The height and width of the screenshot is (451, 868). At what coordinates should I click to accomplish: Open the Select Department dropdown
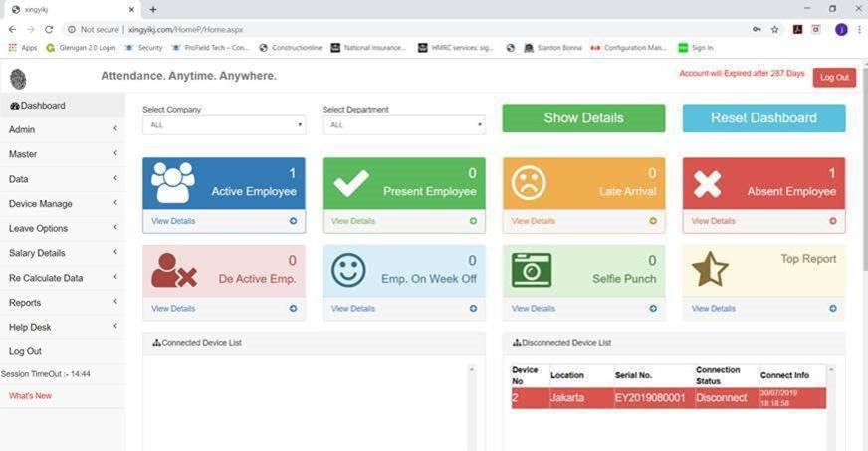click(x=403, y=125)
